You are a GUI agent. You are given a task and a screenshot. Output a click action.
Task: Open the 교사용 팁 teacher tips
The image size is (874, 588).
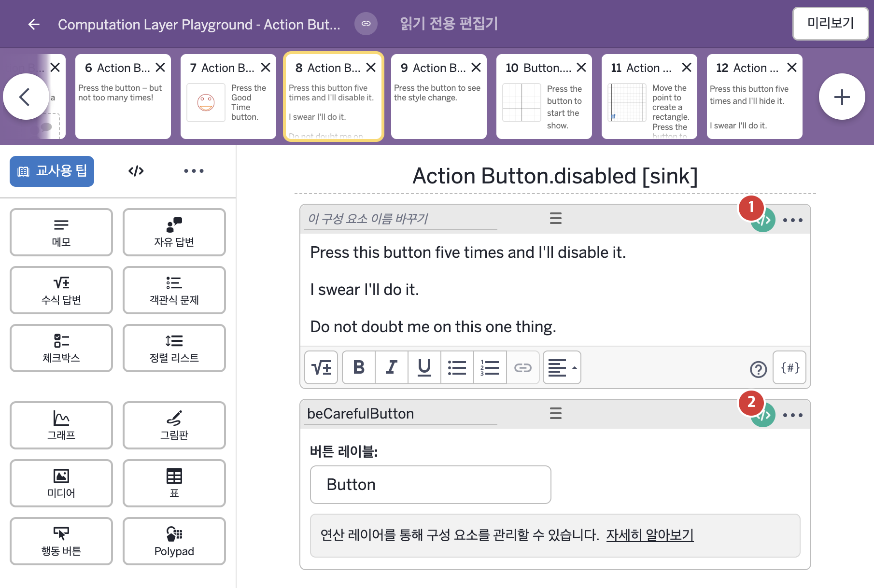point(52,171)
